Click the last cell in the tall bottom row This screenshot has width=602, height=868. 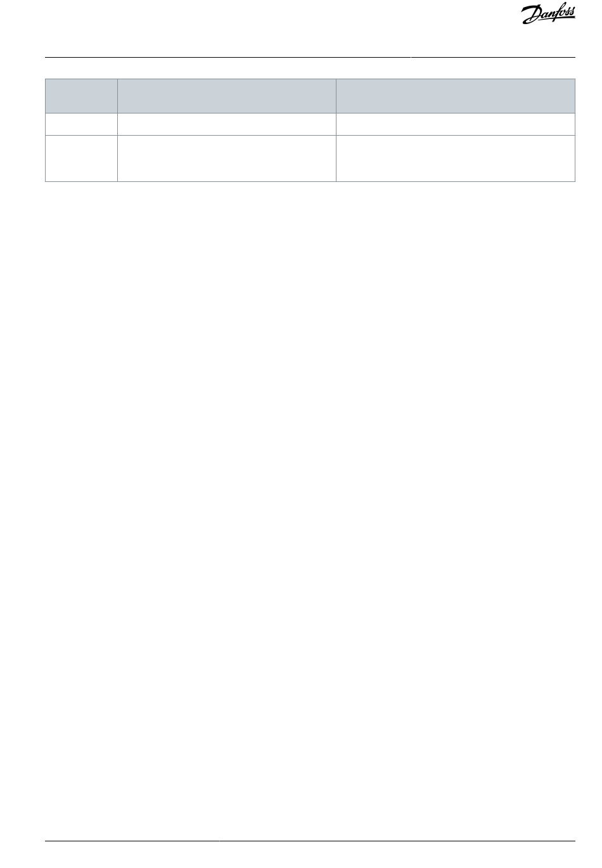(x=456, y=159)
